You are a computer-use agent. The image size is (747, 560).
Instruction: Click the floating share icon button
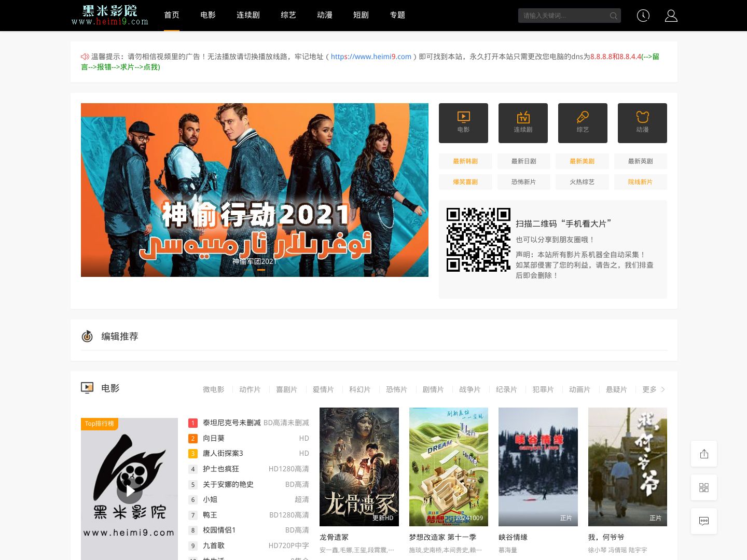[x=704, y=454]
